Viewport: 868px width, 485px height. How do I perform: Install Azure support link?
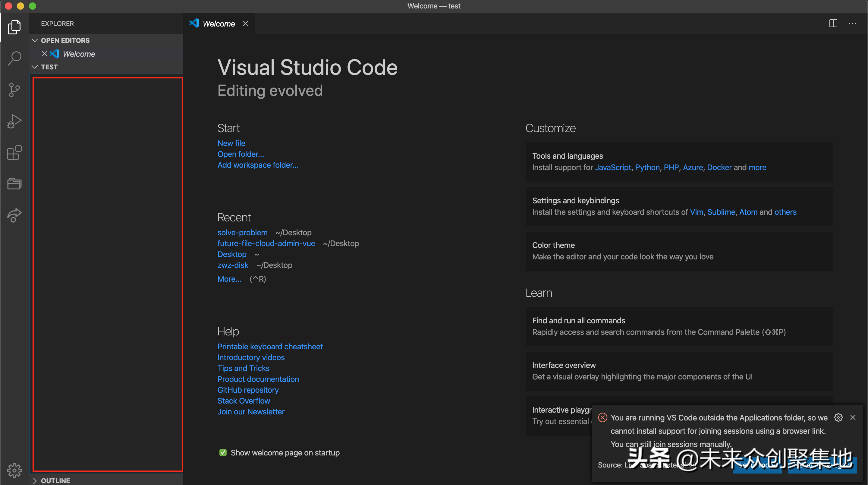click(x=693, y=167)
